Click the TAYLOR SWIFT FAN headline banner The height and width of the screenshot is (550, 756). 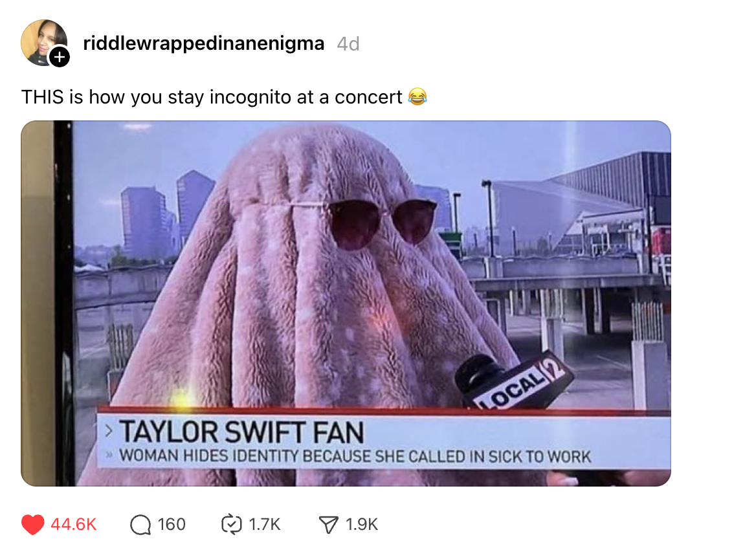click(x=241, y=432)
